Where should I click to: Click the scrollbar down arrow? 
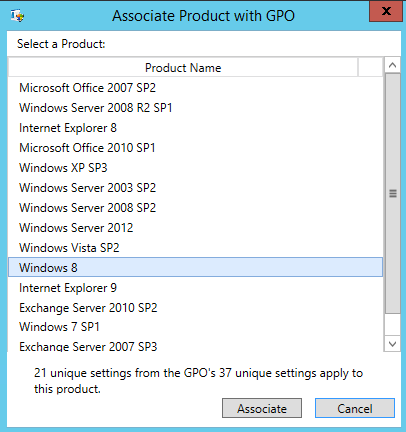(392, 343)
